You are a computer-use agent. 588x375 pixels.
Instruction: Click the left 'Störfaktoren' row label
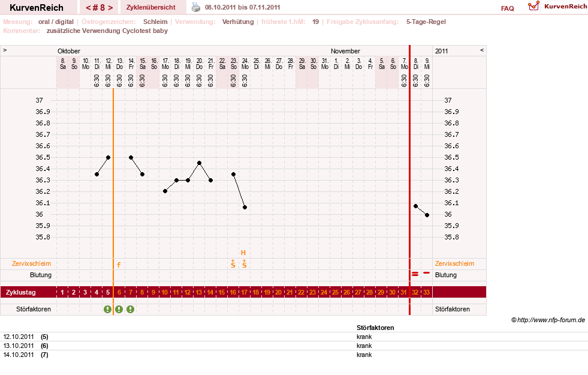(x=34, y=309)
